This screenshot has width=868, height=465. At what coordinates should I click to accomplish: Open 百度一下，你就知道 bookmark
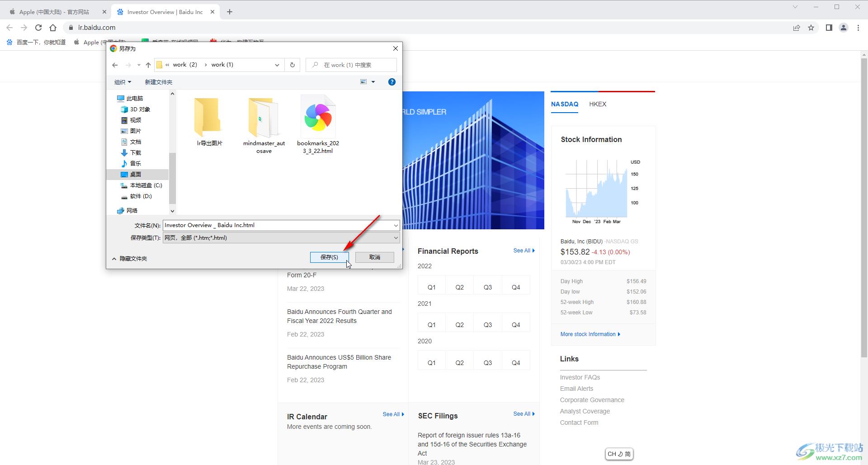tap(36, 42)
